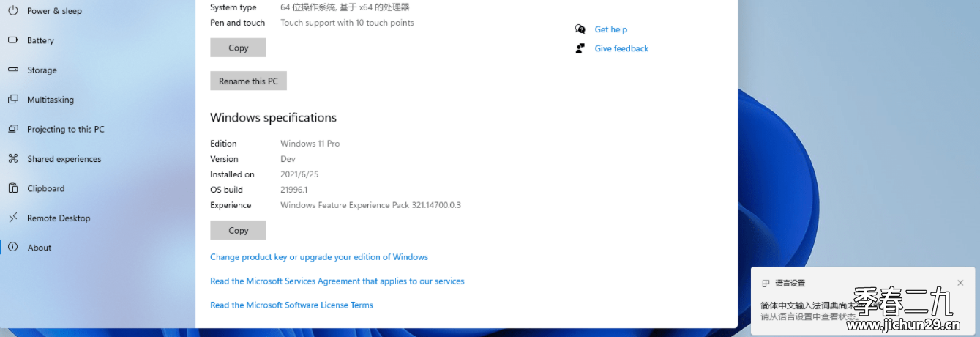This screenshot has width=980, height=337.
Task: Click the language settings notification icon
Action: pos(766,284)
